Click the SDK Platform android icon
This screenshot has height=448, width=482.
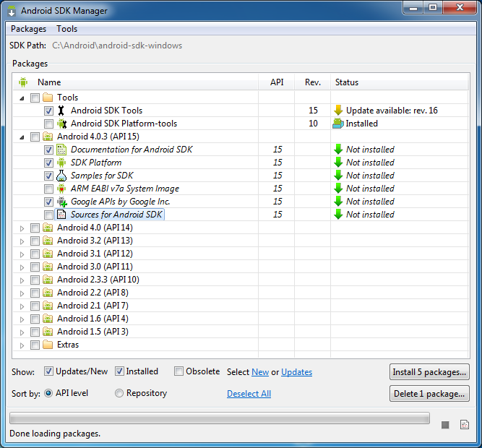point(61,163)
